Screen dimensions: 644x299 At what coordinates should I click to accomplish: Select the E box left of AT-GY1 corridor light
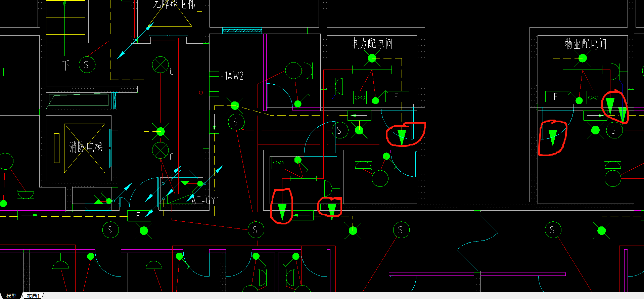(x=139, y=216)
